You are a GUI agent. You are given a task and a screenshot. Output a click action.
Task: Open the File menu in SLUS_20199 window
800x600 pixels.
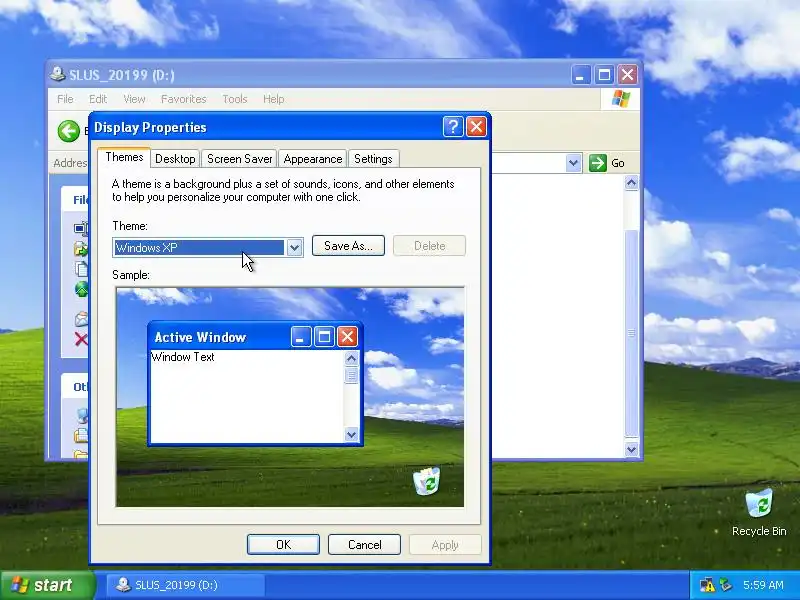65,99
